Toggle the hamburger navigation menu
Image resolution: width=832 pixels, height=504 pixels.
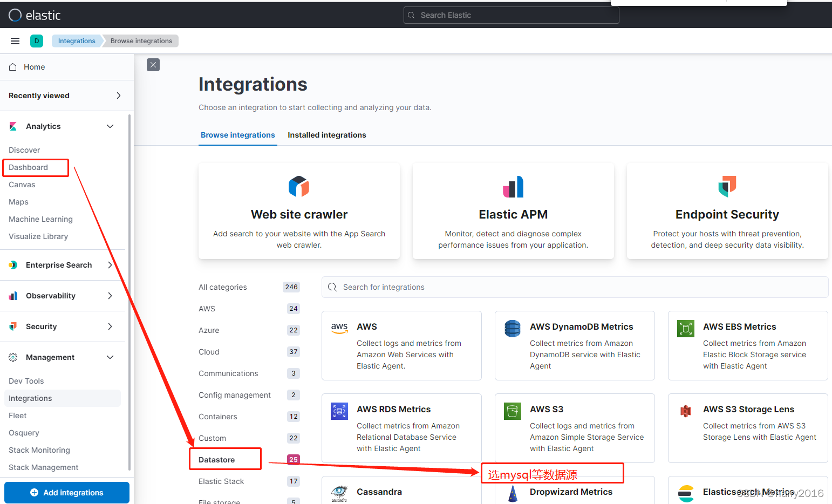(15, 41)
